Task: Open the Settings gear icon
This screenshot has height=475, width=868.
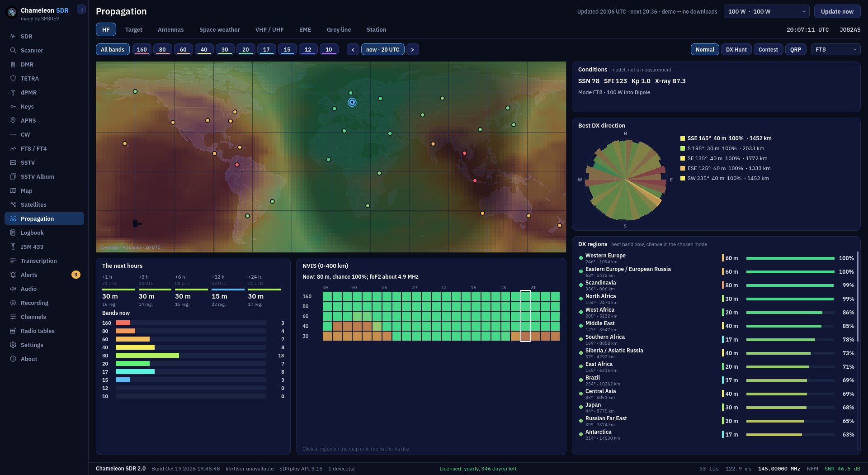Action: (13, 345)
